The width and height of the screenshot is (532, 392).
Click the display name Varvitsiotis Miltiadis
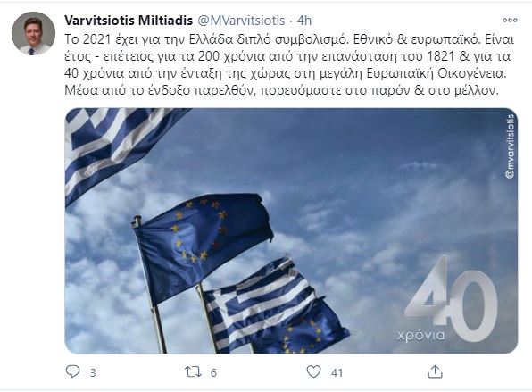click(x=129, y=21)
